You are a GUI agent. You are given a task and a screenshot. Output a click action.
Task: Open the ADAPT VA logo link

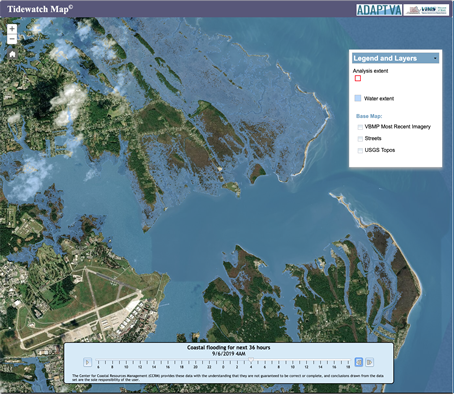coord(379,10)
